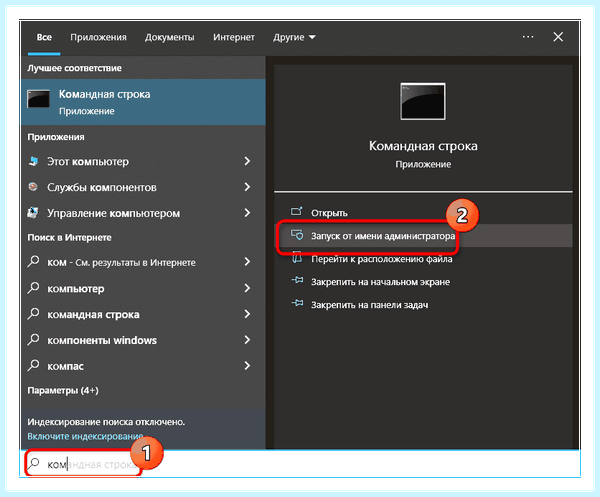Click the Этот компьютер icon
Viewport: 600px width, 497px height.
[33, 161]
